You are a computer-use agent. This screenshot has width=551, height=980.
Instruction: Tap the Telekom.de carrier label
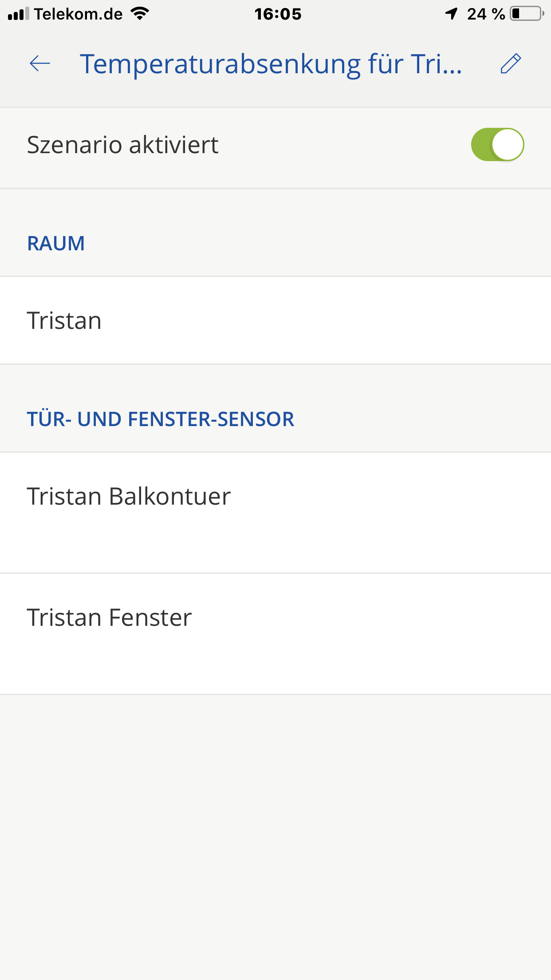pyautogui.click(x=78, y=14)
